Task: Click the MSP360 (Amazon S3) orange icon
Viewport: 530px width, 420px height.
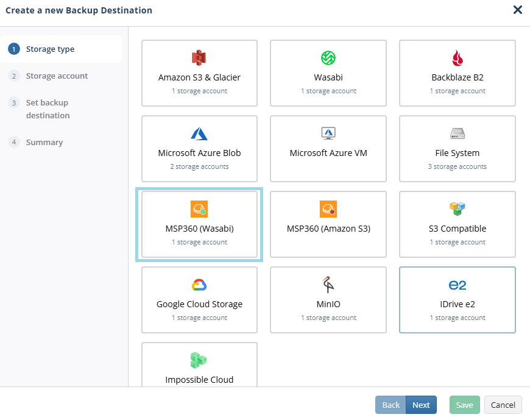Action: [x=328, y=209]
